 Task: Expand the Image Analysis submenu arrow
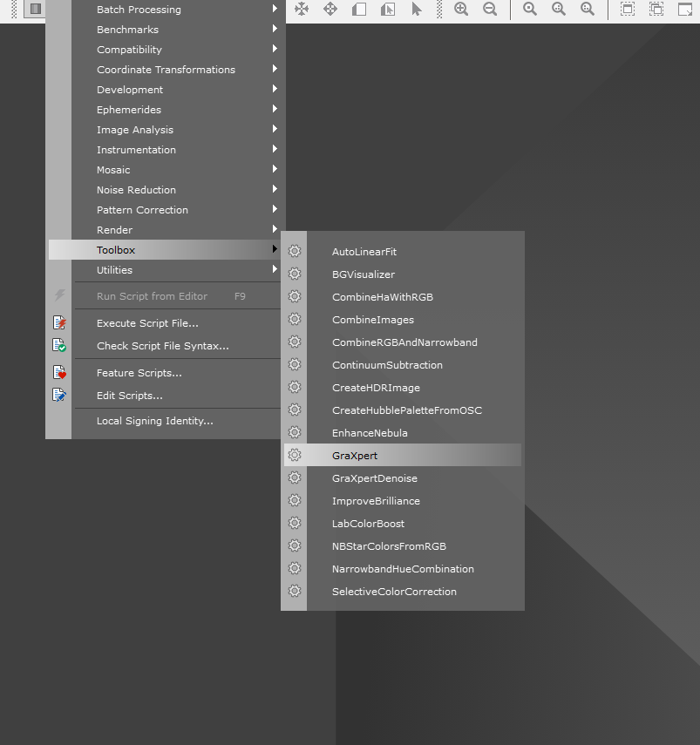point(275,129)
